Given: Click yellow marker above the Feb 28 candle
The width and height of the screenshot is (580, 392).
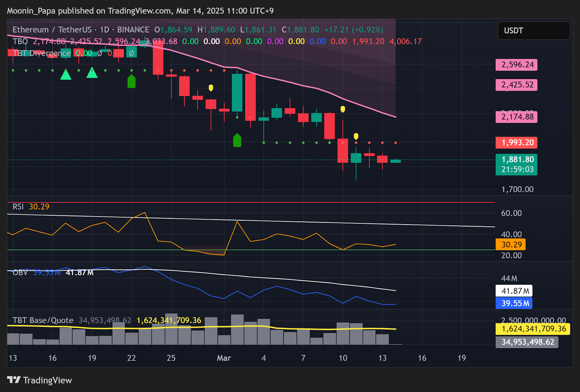Looking at the screenshot, I should pyautogui.click(x=211, y=88).
